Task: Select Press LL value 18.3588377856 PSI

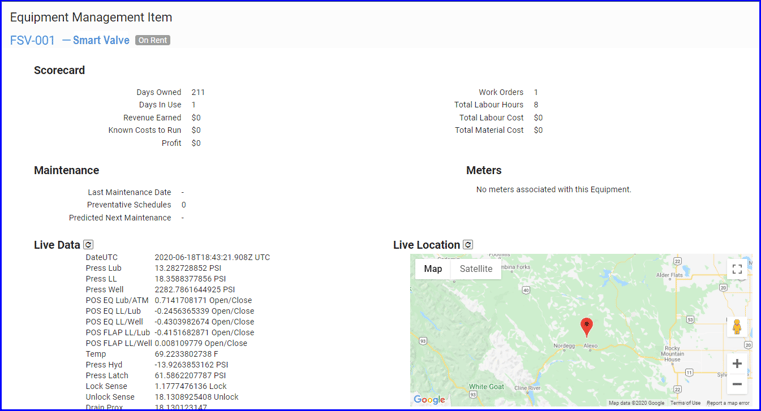Action: [x=190, y=279]
